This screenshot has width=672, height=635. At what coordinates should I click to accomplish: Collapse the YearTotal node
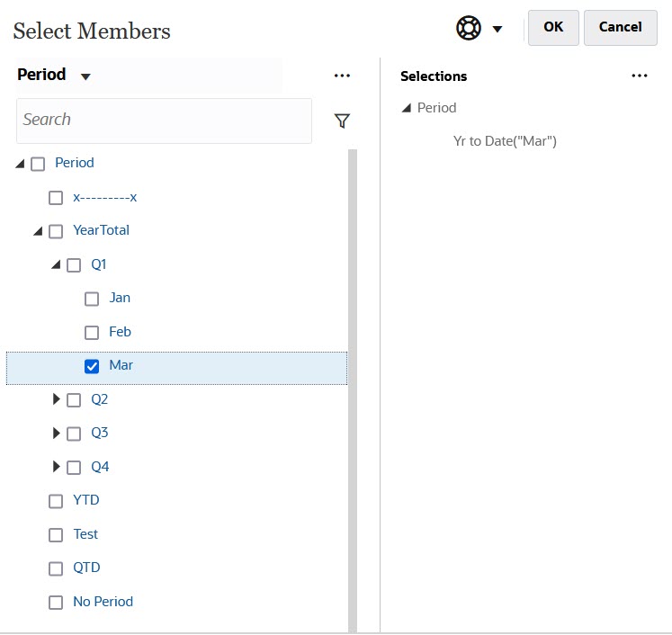(38, 231)
